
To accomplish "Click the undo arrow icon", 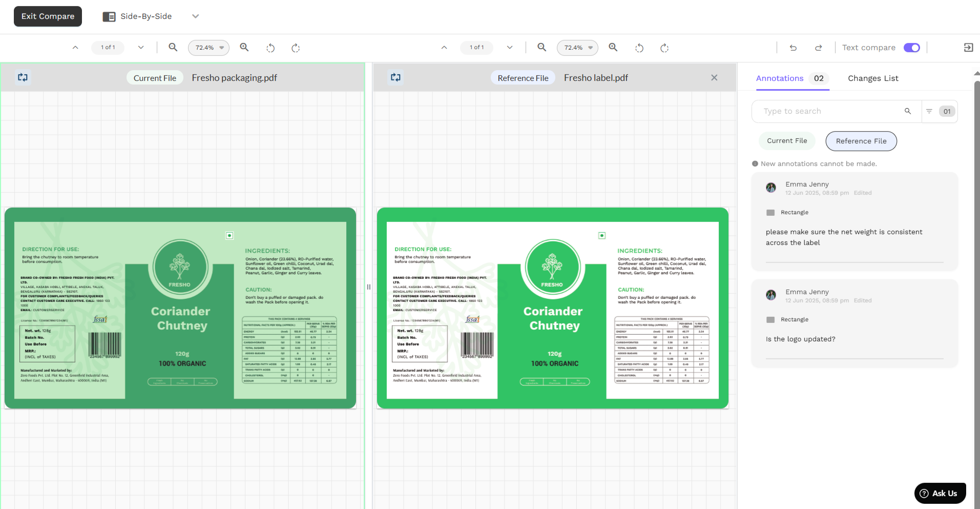I will pyautogui.click(x=793, y=48).
